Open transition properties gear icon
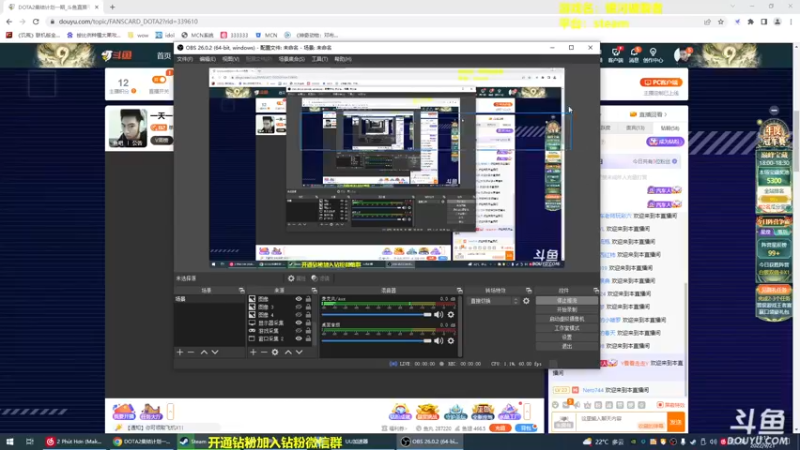The image size is (800, 450). pos(526,301)
